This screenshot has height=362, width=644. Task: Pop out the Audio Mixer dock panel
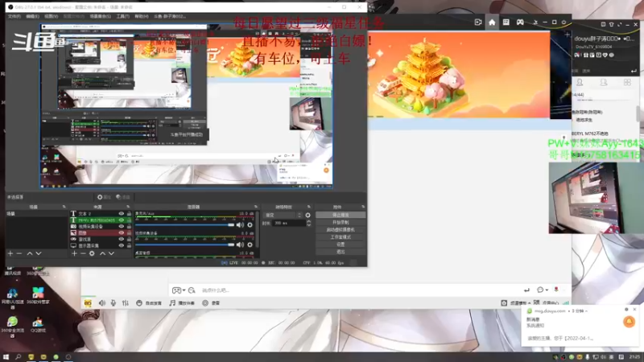[x=256, y=207]
